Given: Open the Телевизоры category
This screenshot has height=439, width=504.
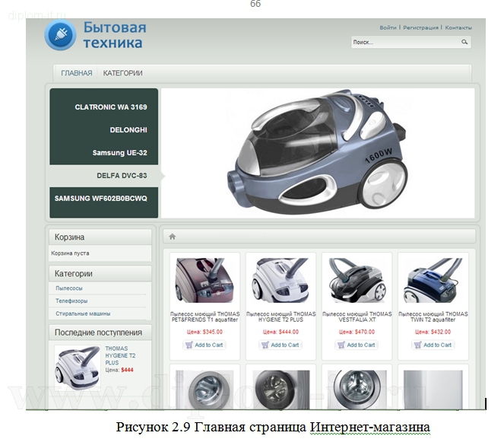Looking at the screenshot, I should coord(71,301).
